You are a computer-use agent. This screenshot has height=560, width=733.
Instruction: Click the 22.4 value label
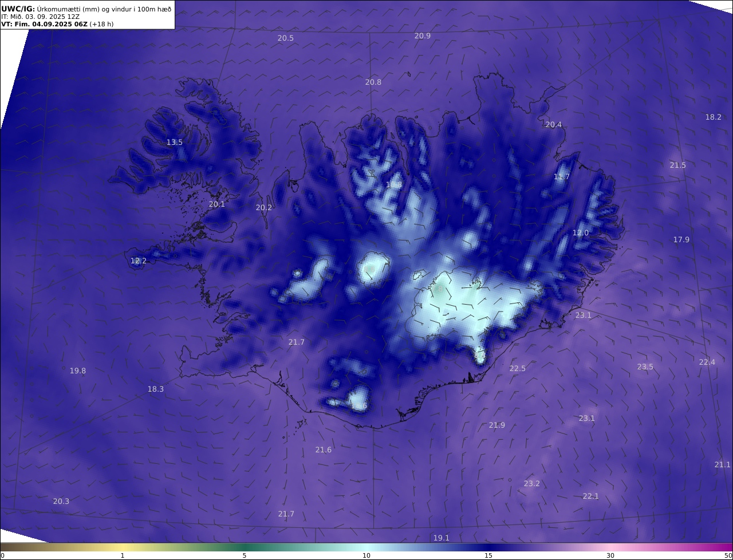(x=707, y=362)
